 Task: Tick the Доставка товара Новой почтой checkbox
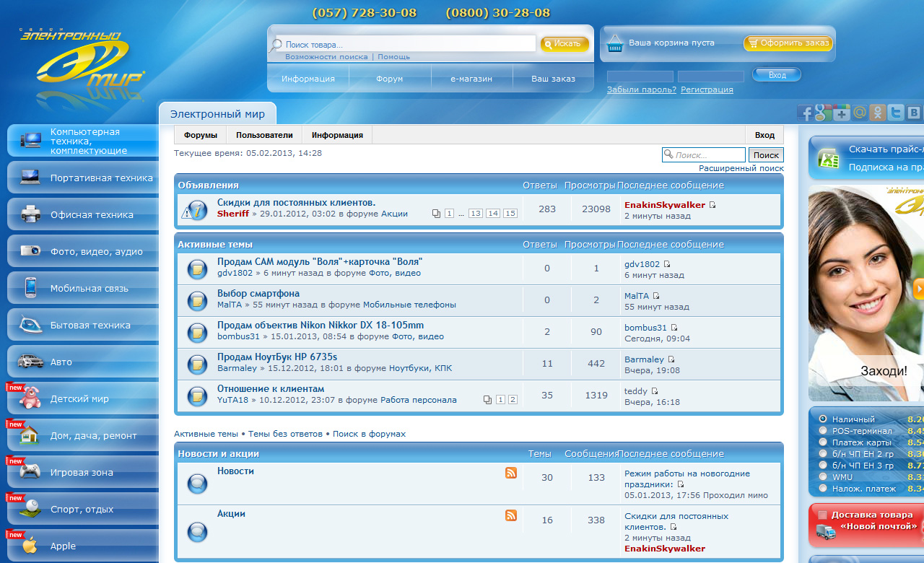pos(822,515)
